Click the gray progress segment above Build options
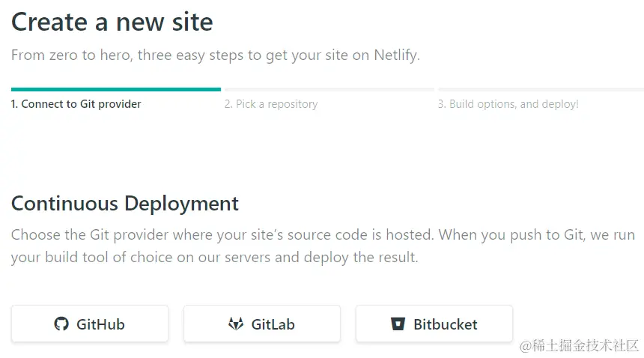Screen dimensions: 644x358 [x=541, y=89]
